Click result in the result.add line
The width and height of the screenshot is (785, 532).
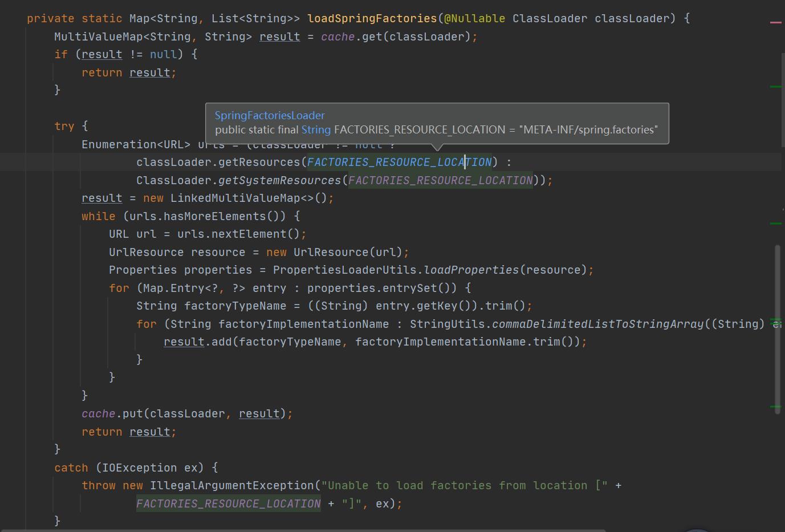(x=184, y=342)
